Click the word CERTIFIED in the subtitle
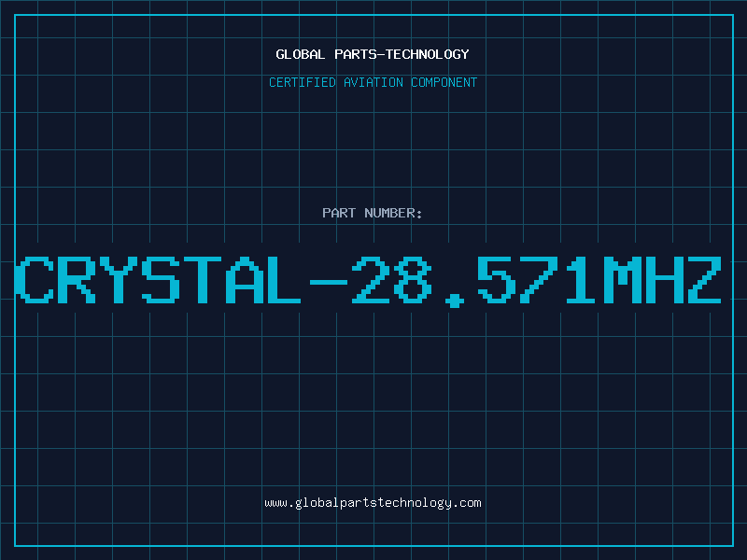747x560 pixels. coord(303,82)
